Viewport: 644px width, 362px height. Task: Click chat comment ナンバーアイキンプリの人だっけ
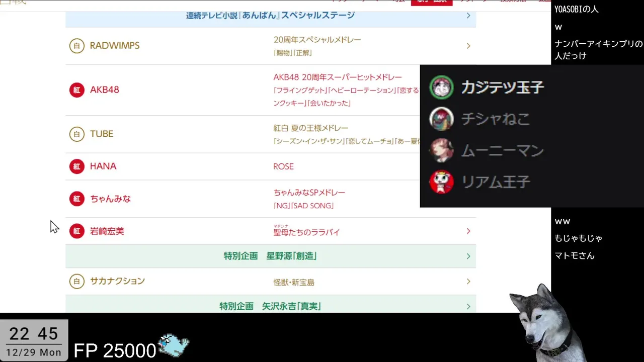tap(598, 50)
